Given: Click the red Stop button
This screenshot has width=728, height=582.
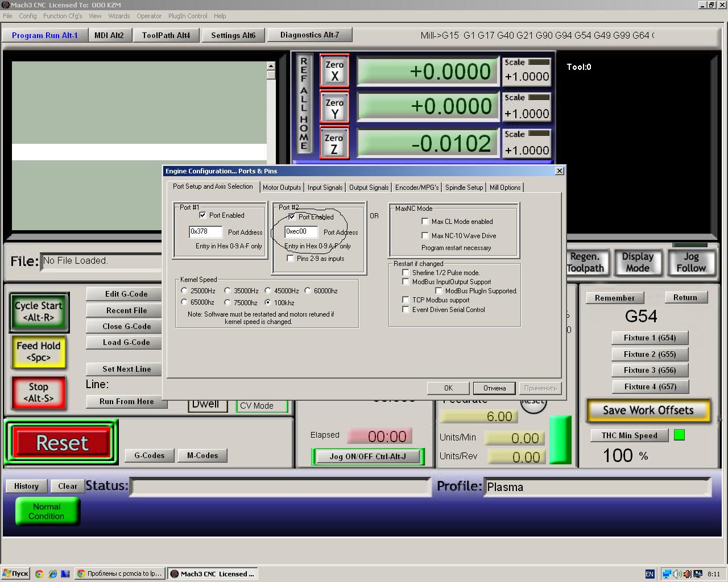Looking at the screenshot, I should click(x=38, y=392).
